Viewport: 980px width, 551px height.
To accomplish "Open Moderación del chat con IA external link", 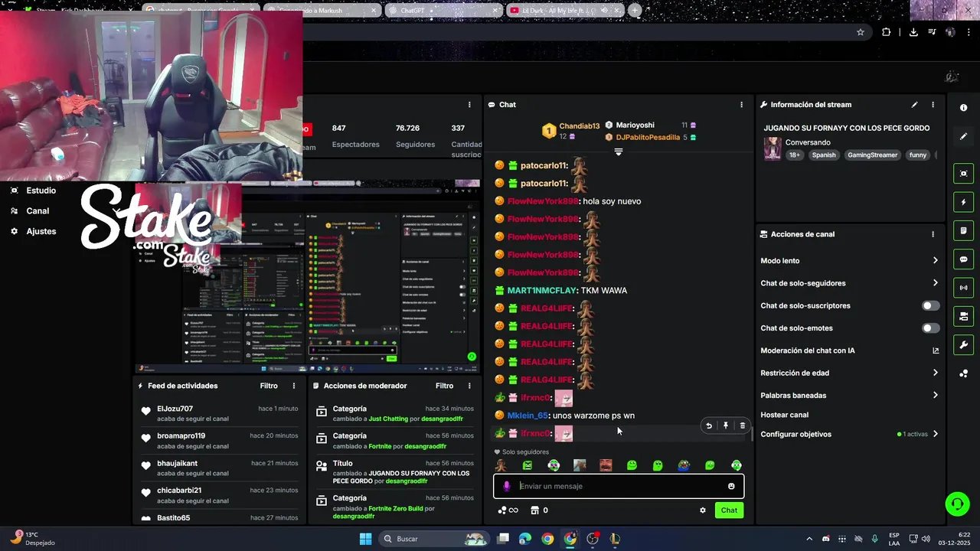I will (936, 350).
